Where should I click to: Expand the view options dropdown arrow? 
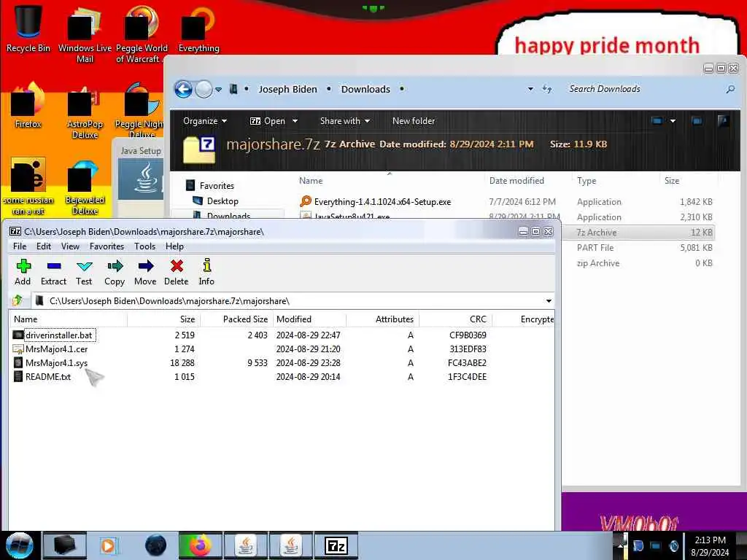coord(673,121)
